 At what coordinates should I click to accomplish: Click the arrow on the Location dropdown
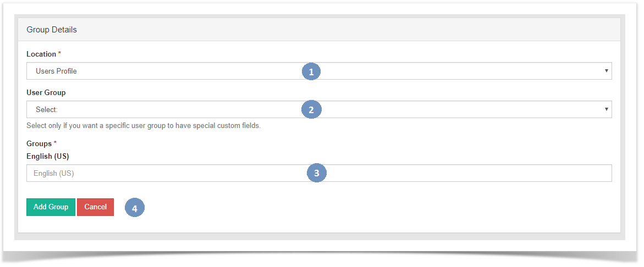pyautogui.click(x=606, y=70)
